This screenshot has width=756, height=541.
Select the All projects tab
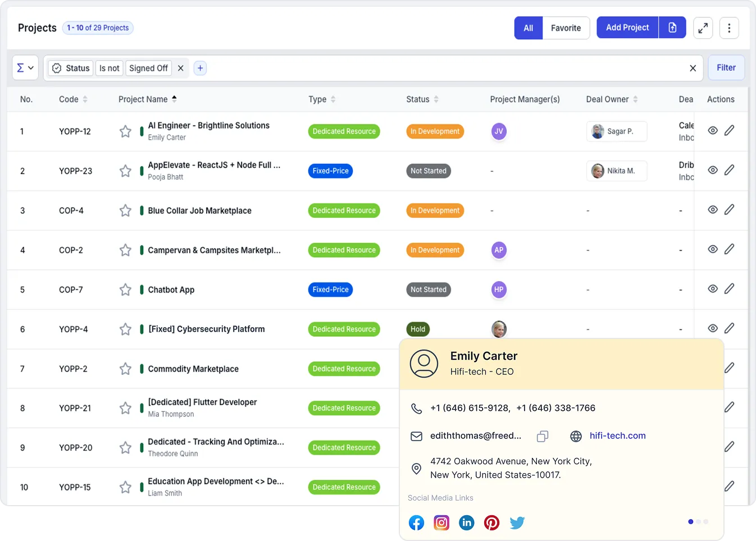(x=528, y=27)
